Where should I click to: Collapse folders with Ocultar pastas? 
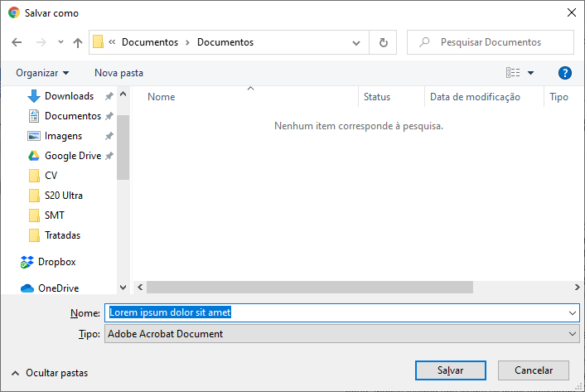[50, 373]
